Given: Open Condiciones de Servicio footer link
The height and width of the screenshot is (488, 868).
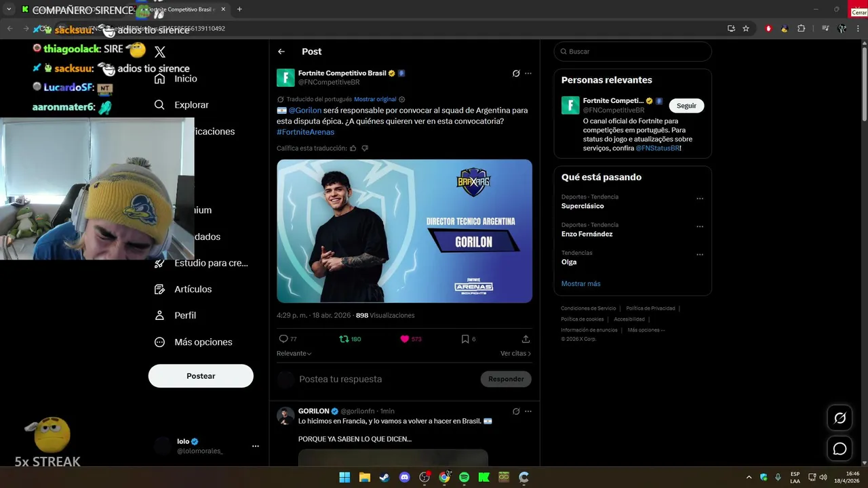Looking at the screenshot, I should coord(589,308).
